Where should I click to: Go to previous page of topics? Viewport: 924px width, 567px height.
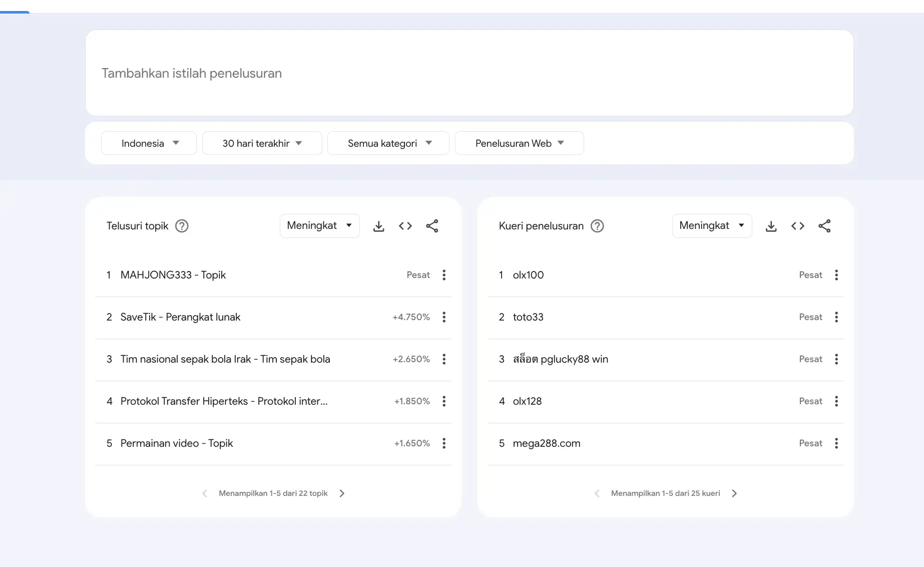coord(205,493)
